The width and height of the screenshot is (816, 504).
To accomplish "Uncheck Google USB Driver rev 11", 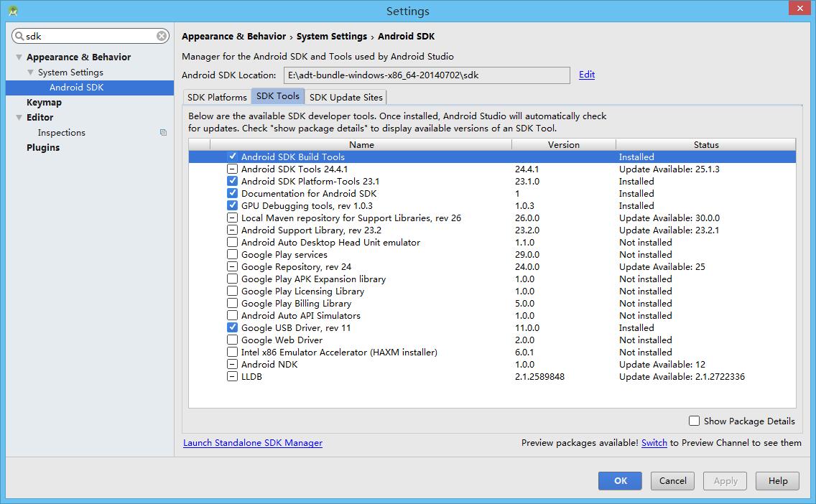I will tap(232, 327).
